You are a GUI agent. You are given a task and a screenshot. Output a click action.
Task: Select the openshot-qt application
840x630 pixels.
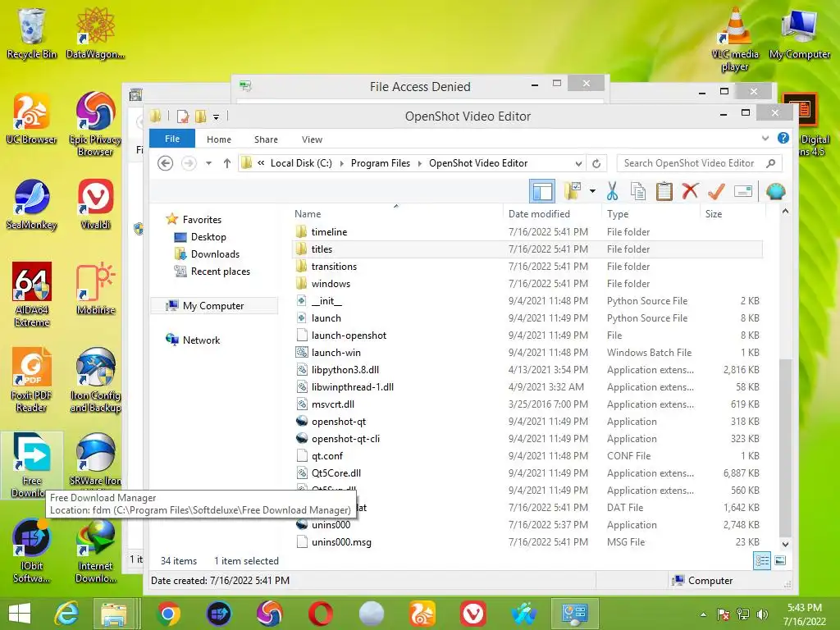tap(527, 421)
